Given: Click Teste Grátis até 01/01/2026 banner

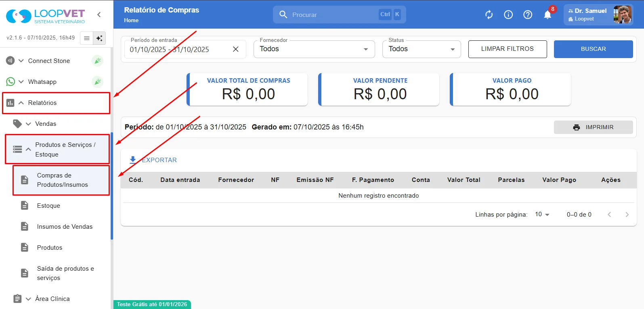Looking at the screenshot, I should tap(152, 305).
